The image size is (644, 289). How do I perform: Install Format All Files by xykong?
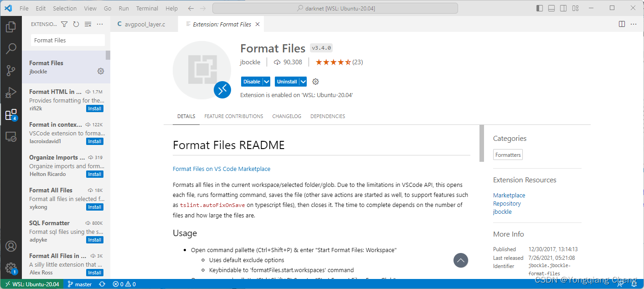pyautogui.click(x=95, y=207)
